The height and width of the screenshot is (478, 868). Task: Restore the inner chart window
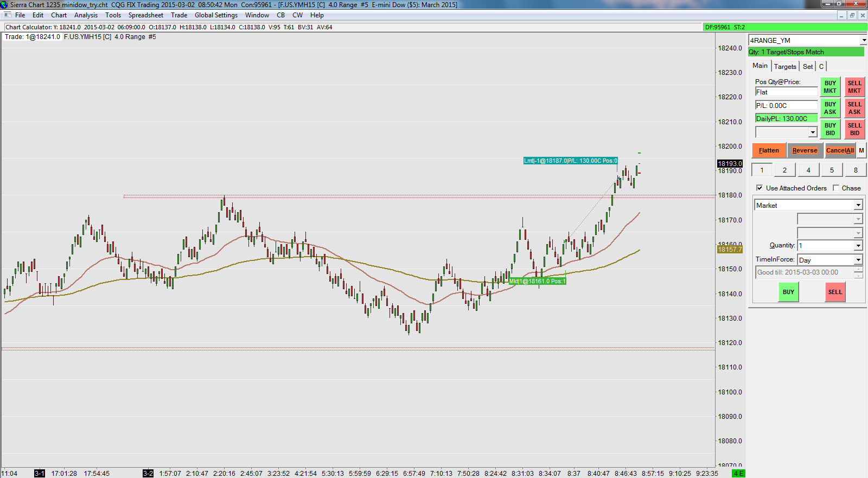[x=852, y=15]
